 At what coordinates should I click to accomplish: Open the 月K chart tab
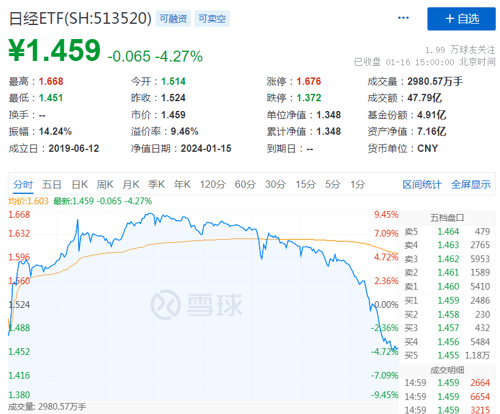131,184
